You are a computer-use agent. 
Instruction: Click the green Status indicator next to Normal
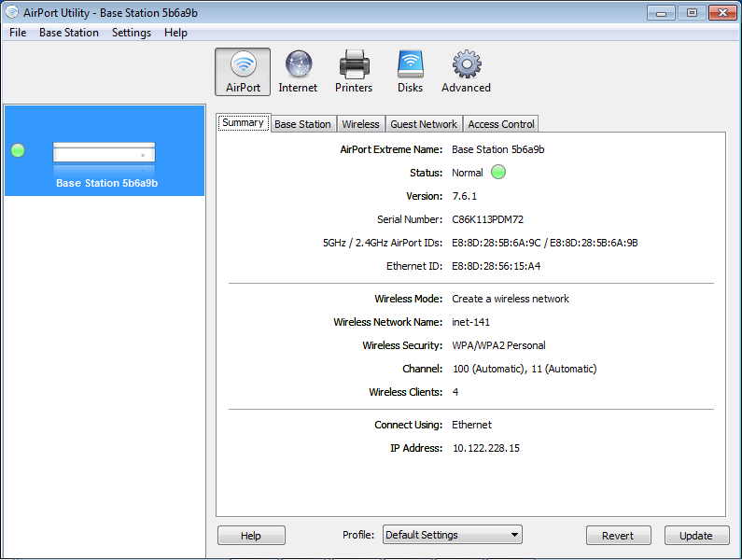click(x=498, y=173)
